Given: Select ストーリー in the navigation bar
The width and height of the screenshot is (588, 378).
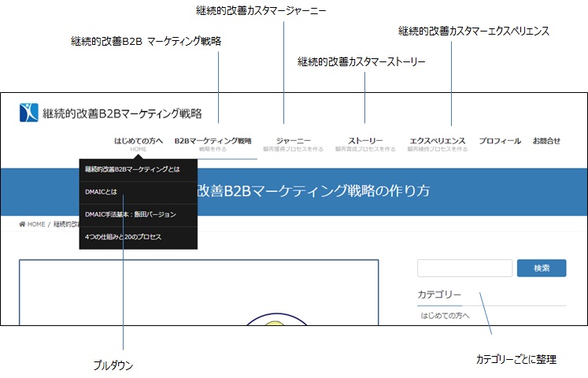Looking at the screenshot, I should click(365, 144).
